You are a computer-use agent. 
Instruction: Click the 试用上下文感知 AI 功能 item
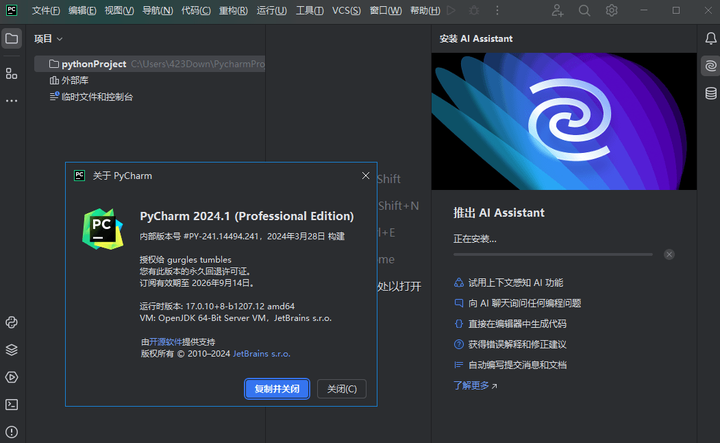pos(508,283)
